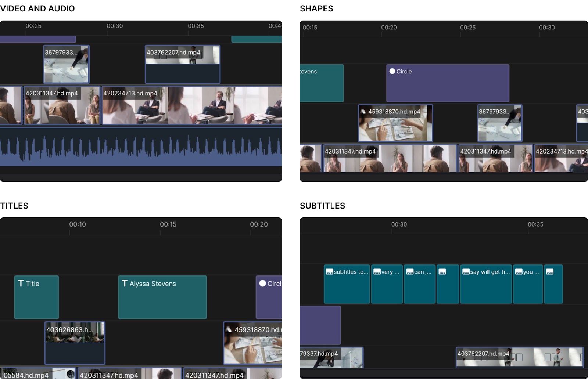The image size is (588, 379).
Task: Click the caption icon on the last unlabeled subtitle clip
Action: coord(550,272)
